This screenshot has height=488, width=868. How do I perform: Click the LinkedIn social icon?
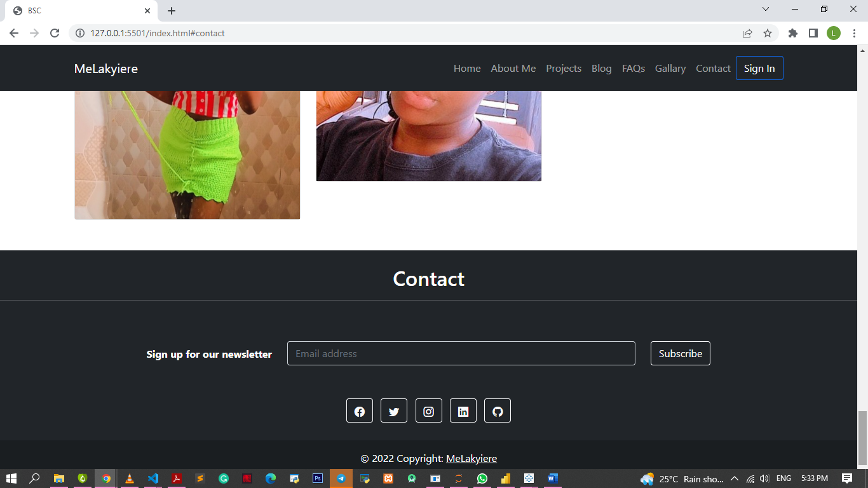pyautogui.click(x=463, y=410)
